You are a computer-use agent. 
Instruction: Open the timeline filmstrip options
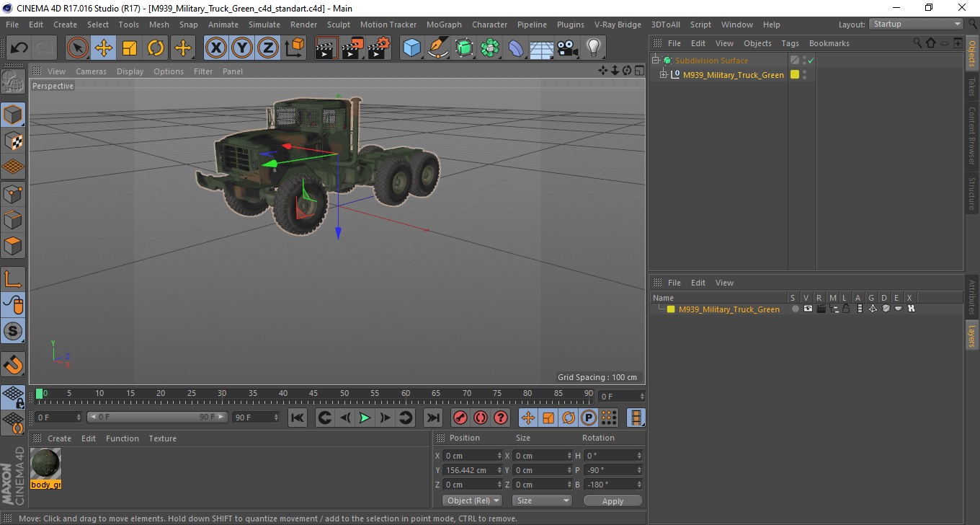(636, 418)
